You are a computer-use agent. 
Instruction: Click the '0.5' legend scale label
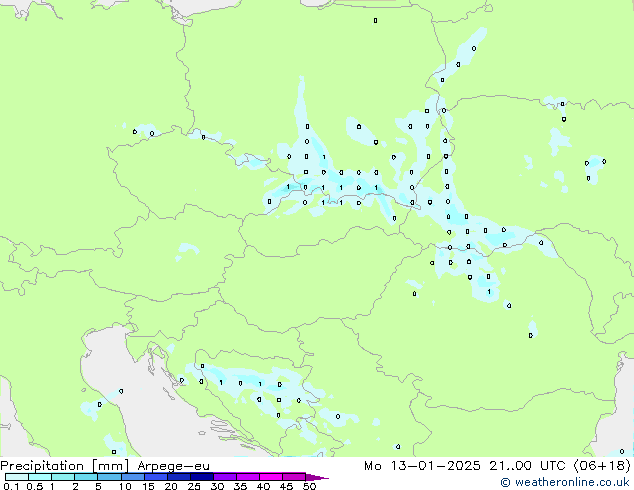(35, 486)
